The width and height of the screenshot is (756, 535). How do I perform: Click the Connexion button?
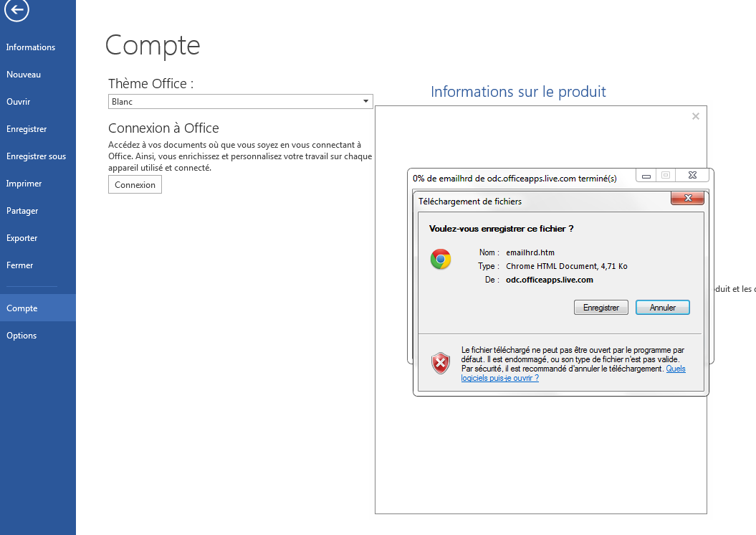click(x=135, y=185)
